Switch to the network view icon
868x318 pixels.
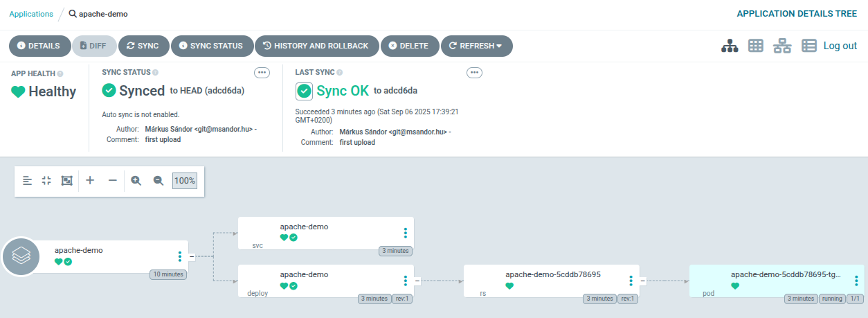[782, 46]
